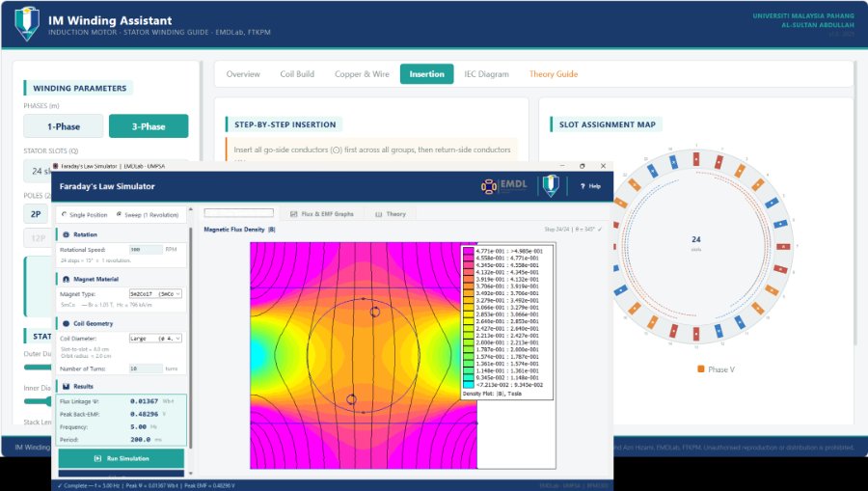The height and width of the screenshot is (491, 868).
Task: Click the SLOT ASSIGNMENT MAP heading
Action: pos(608,124)
